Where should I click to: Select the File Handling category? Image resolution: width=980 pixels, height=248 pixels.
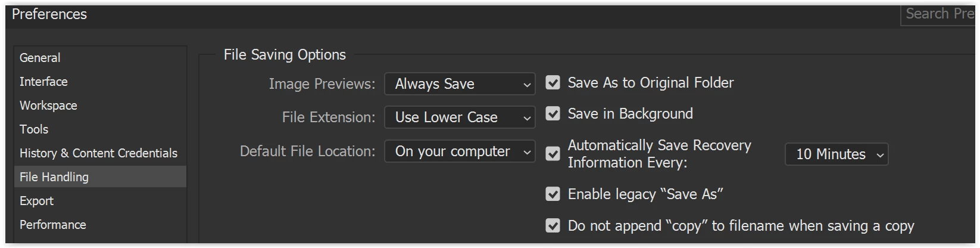click(54, 177)
